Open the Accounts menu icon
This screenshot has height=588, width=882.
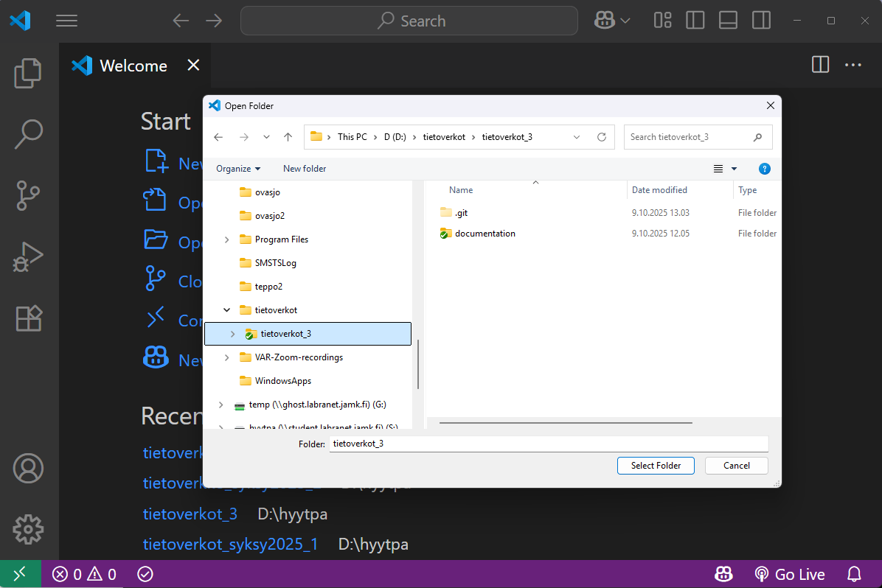pyautogui.click(x=28, y=469)
